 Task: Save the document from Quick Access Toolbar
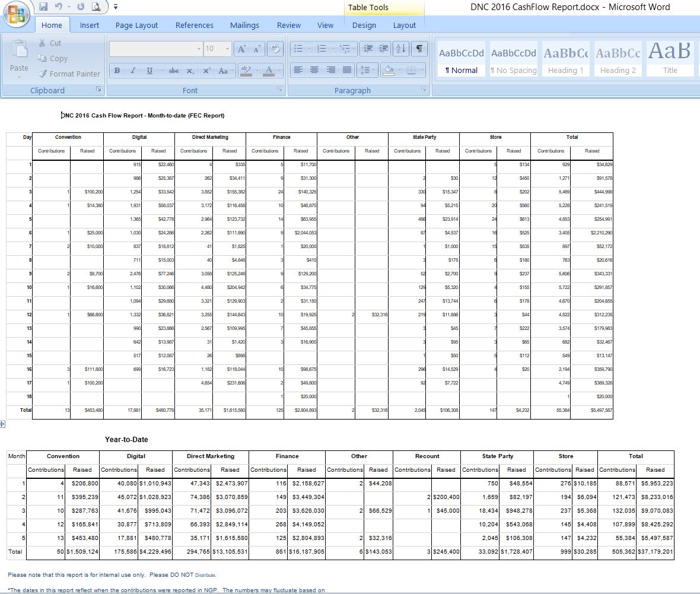tap(43, 7)
